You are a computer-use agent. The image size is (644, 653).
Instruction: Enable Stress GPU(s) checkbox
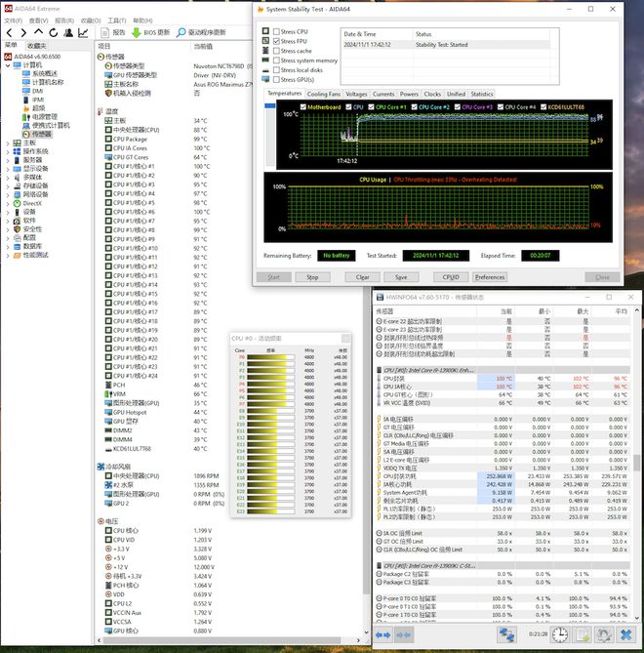pyautogui.click(x=276, y=79)
